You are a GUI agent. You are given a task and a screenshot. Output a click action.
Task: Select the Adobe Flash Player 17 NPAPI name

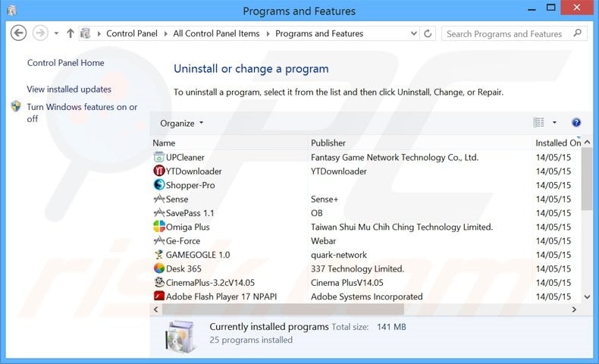(x=221, y=297)
